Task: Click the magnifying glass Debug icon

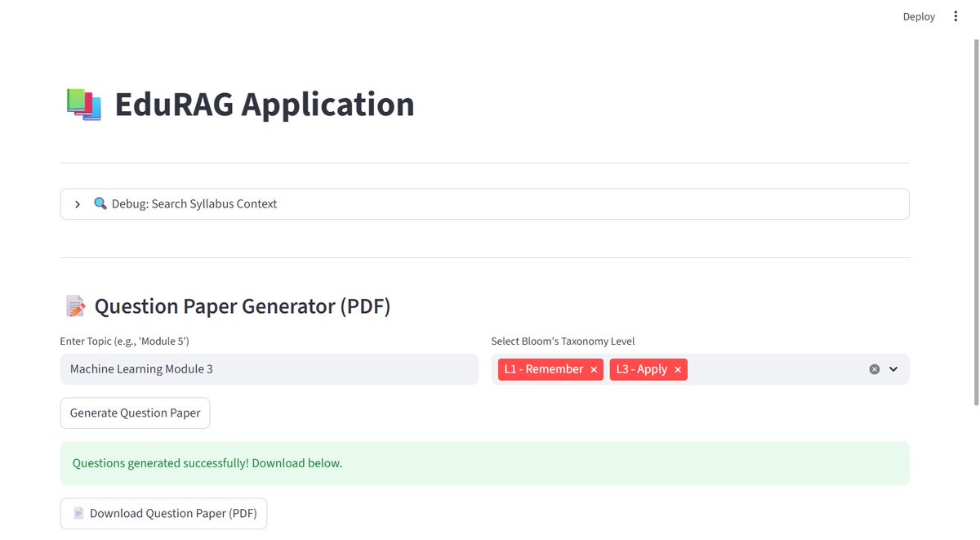Action: coord(100,203)
